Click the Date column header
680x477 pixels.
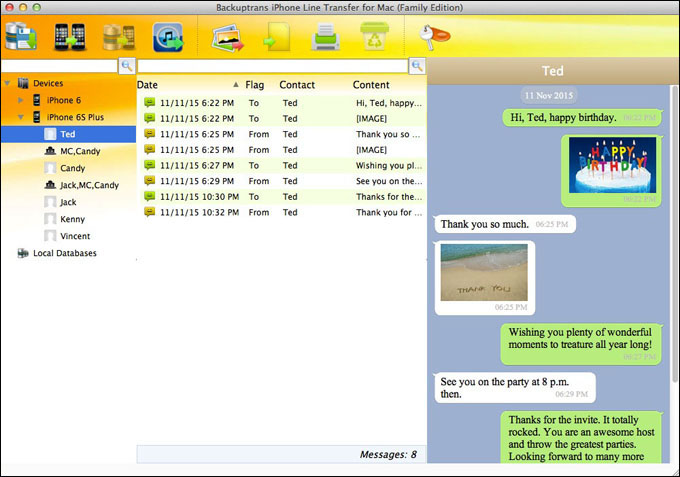pyautogui.click(x=147, y=85)
